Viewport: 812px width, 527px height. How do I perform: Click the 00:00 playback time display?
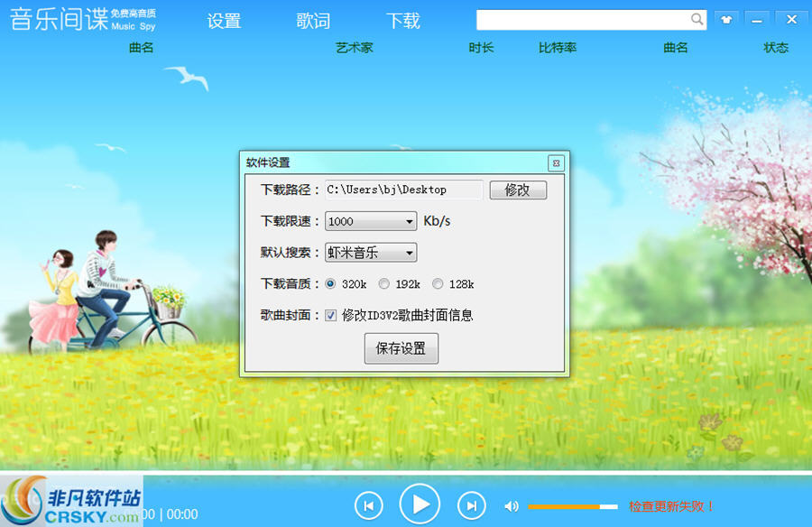pyautogui.click(x=182, y=514)
